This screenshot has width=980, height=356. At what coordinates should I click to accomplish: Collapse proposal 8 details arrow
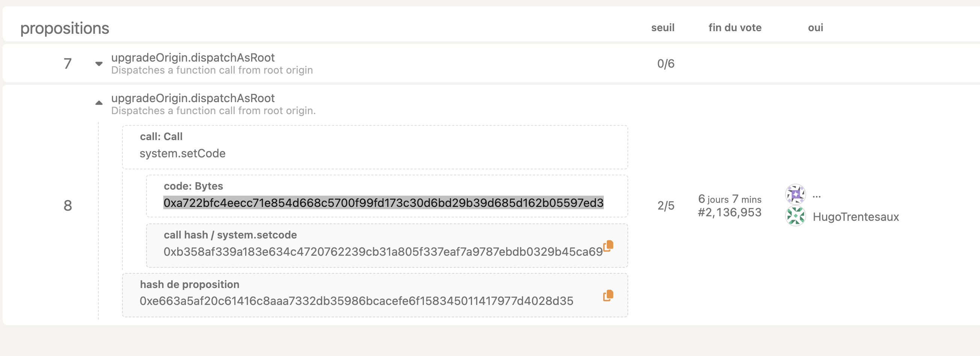tap(99, 103)
